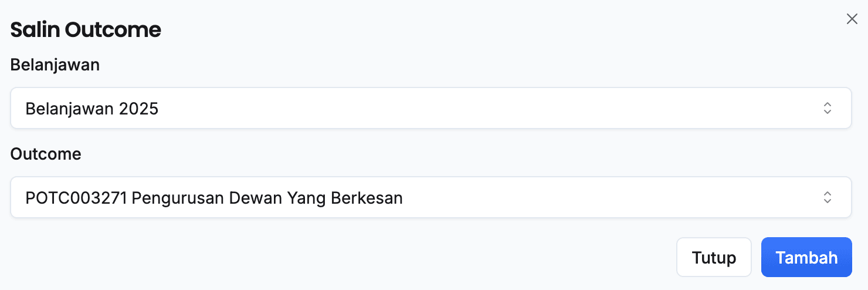Expand budget year selector showing 2025
The width and height of the screenshot is (868, 290).
(x=431, y=108)
